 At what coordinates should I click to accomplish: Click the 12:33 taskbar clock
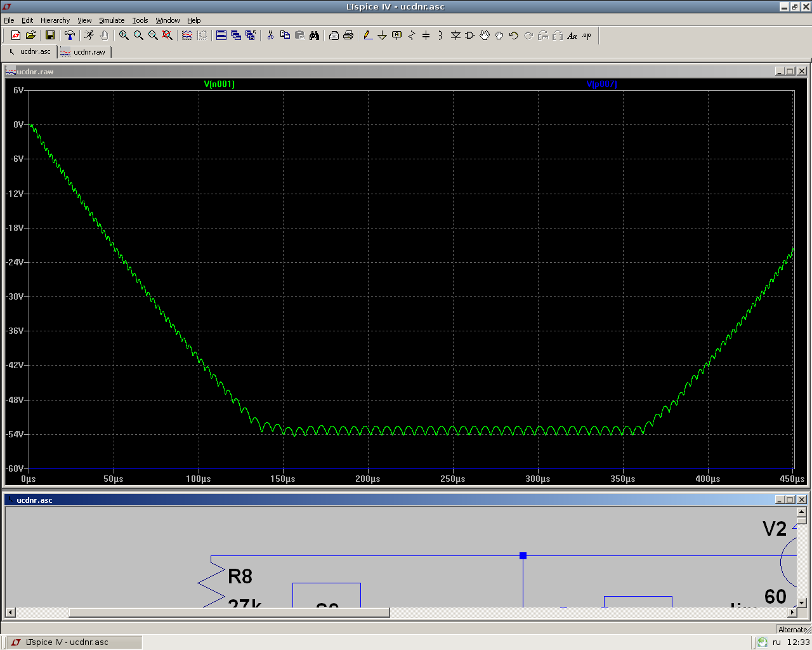click(798, 642)
